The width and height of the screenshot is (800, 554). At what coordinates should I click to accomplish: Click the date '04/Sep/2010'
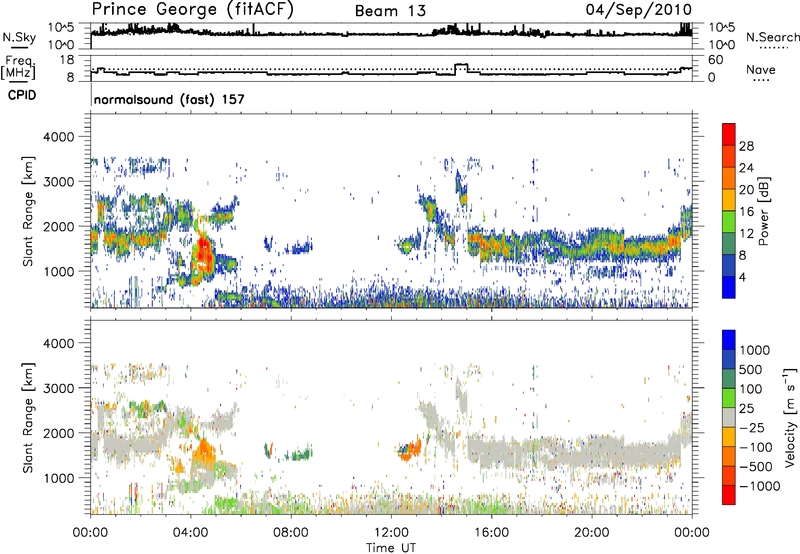(639, 10)
